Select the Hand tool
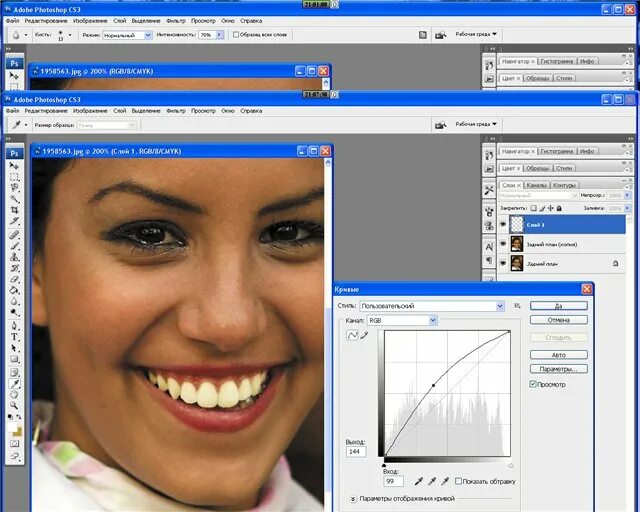 (x=14, y=395)
